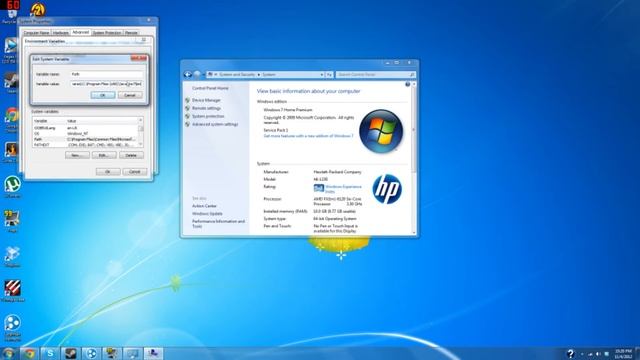Click Cancel in Edit System Variable dialog
This screenshot has height=360, width=640.
(130, 95)
